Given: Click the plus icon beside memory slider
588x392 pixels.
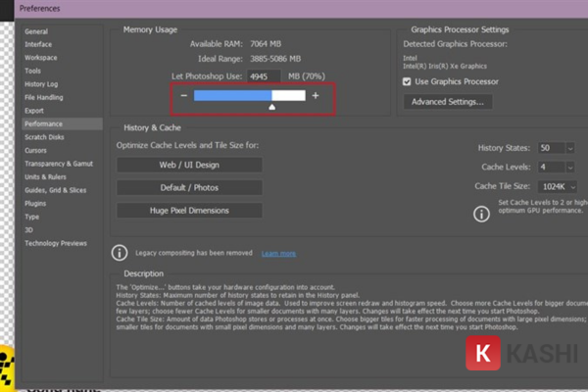Looking at the screenshot, I should coord(315,96).
